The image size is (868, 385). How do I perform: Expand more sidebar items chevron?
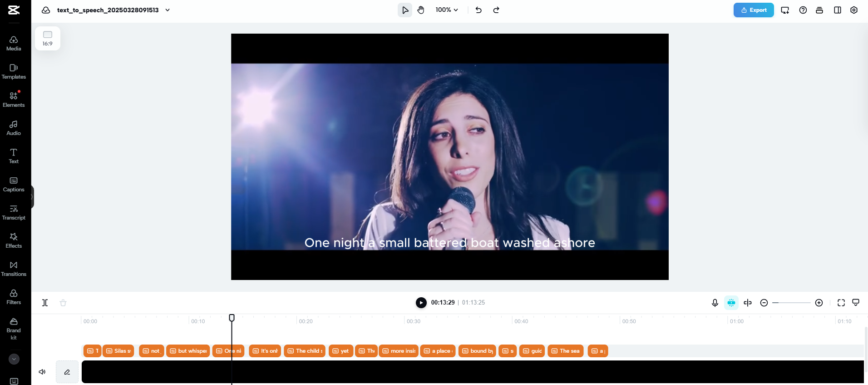(x=14, y=359)
